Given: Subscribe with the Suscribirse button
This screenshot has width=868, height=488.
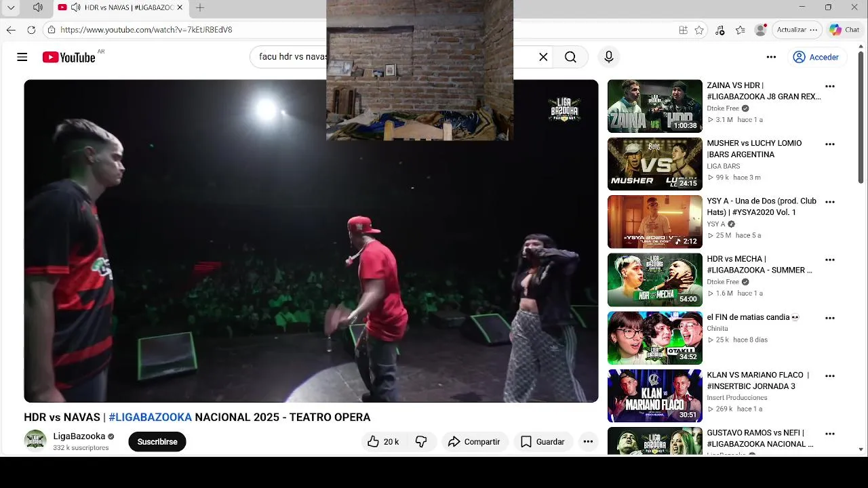Looking at the screenshot, I should (157, 442).
